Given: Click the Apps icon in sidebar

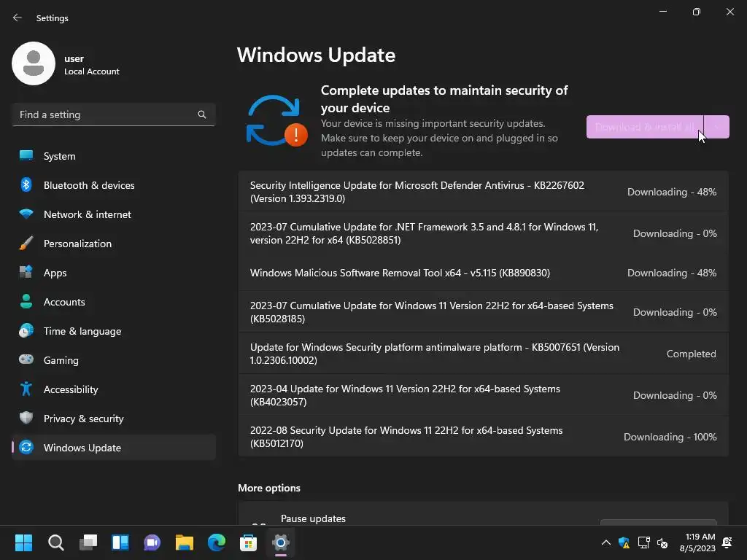Looking at the screenshot, I should tap(26, 273).
